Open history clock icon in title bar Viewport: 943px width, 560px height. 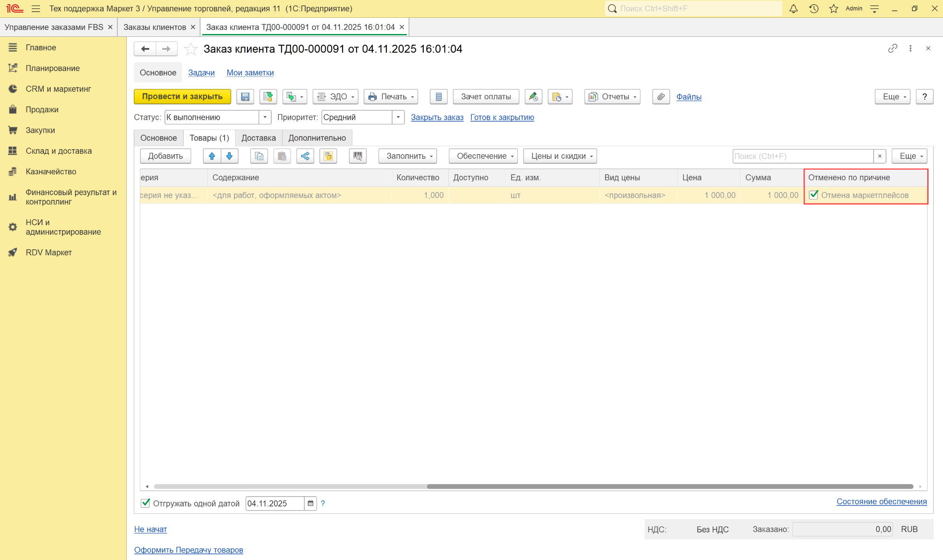tap(814, 8)
